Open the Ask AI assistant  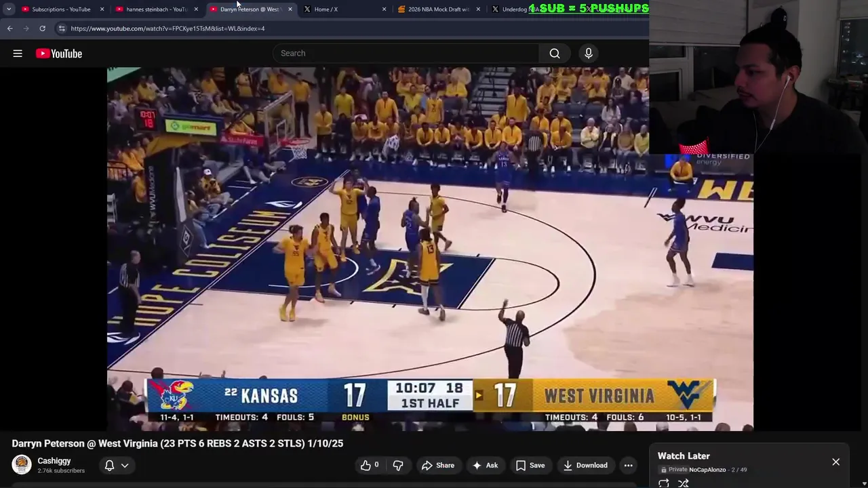tap(486, 465)
